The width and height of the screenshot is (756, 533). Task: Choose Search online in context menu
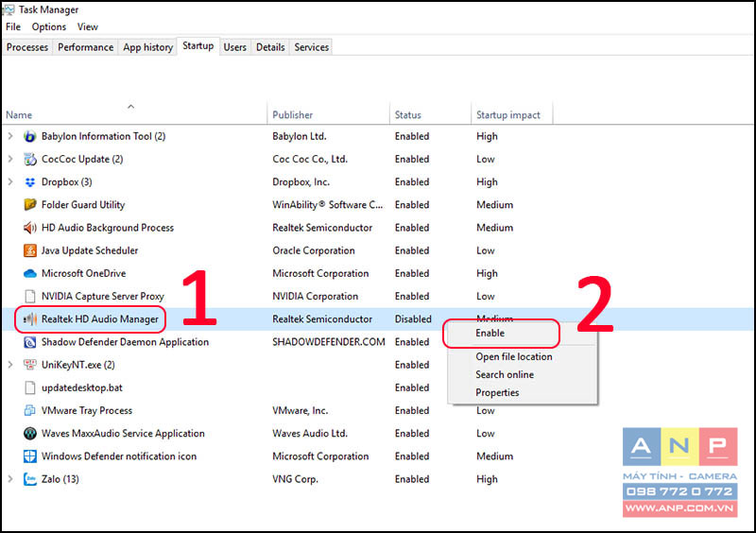point(505,375)
